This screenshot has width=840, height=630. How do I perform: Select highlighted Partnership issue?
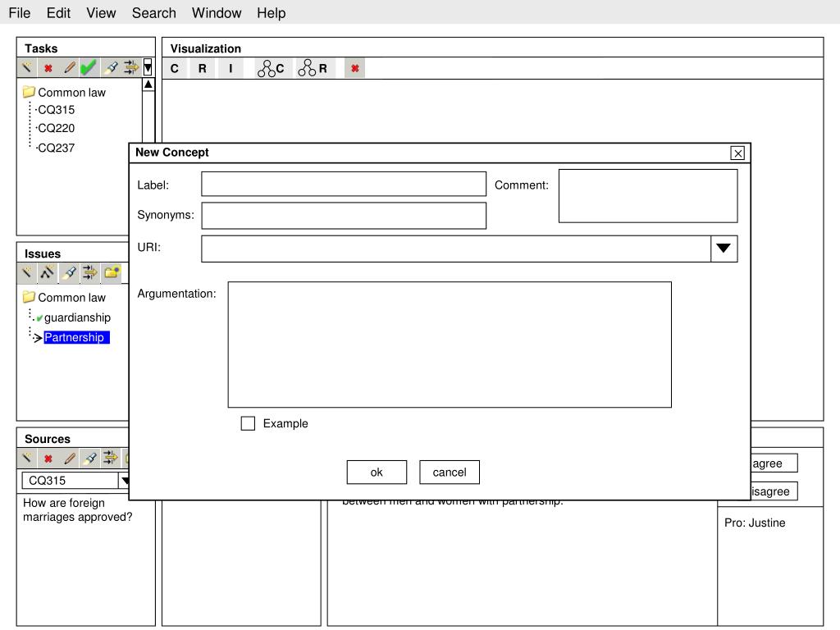pos(76,337)
